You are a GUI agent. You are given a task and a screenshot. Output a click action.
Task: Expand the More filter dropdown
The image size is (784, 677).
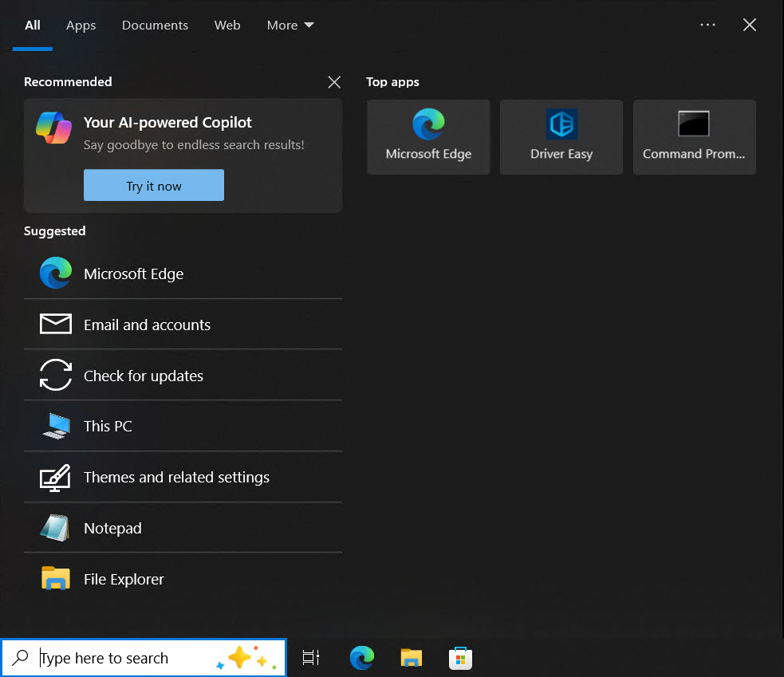coord(290,26)
